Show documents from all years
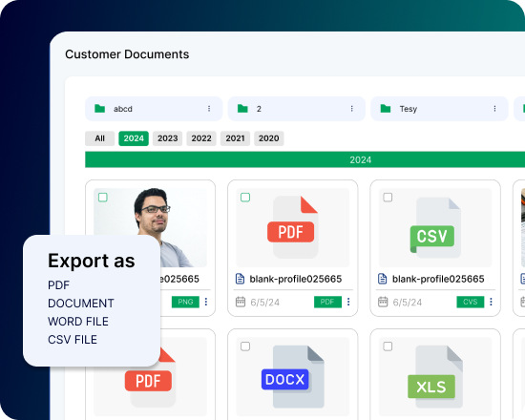The image size is (525, 420). 100,138
